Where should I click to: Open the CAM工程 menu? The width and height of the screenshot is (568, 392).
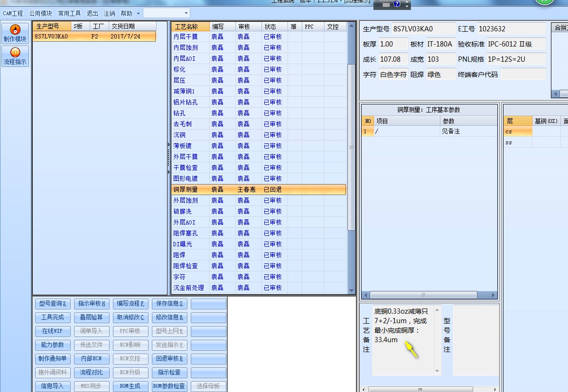point(13,13)
